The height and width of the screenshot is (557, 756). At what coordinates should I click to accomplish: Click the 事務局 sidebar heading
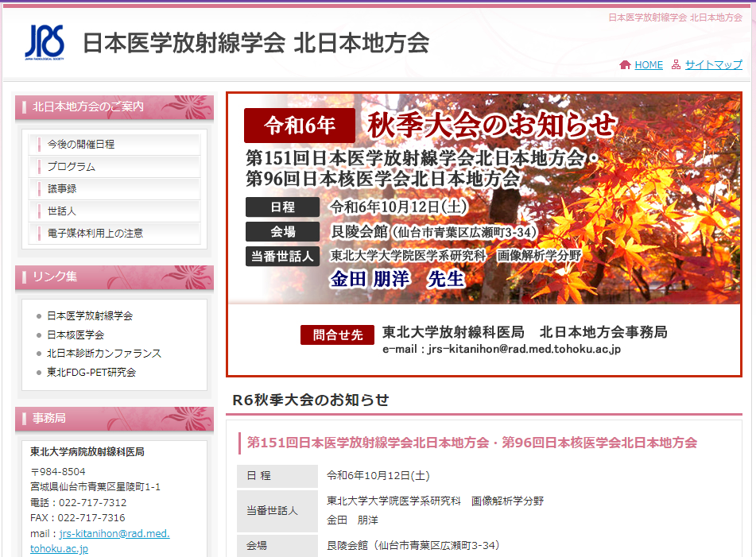pyautogui.click(x=114, y=418)
